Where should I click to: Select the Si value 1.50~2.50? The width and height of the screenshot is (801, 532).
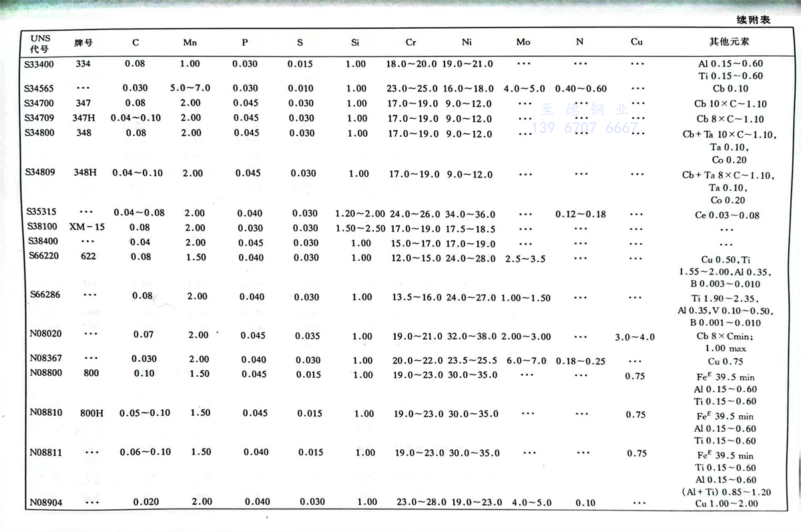pos(360,228)
